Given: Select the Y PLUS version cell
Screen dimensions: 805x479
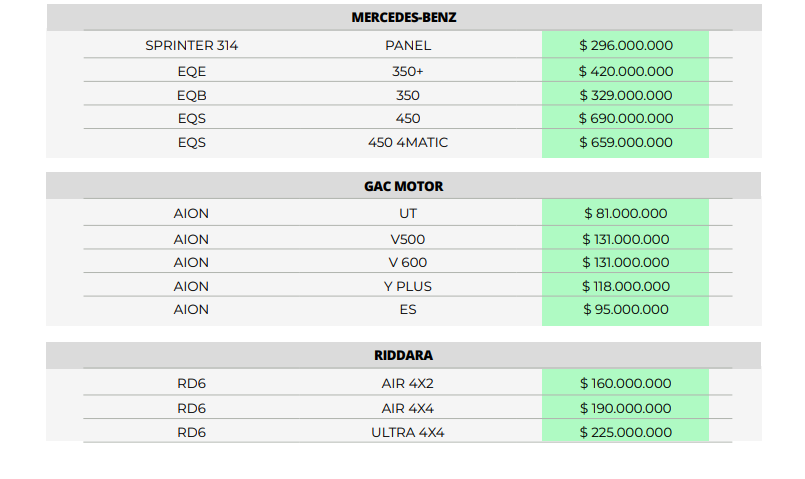Looking at the screenshot, I should (x=408, y=286).
